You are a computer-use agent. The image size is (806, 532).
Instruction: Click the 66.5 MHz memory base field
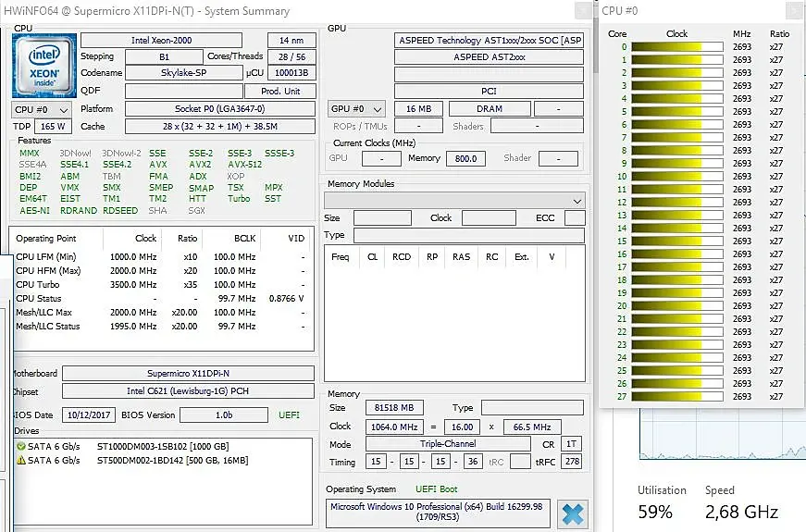pyautogui.click(x=532, y=427)
